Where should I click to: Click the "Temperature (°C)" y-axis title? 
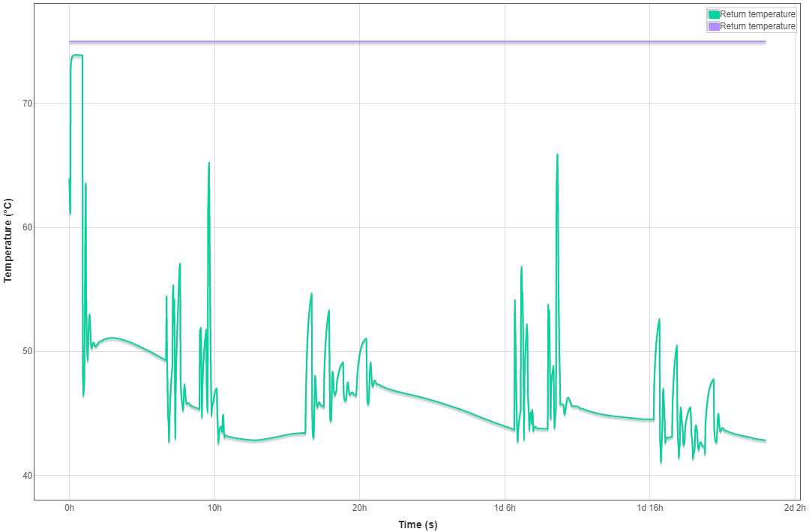pos(8,240)
